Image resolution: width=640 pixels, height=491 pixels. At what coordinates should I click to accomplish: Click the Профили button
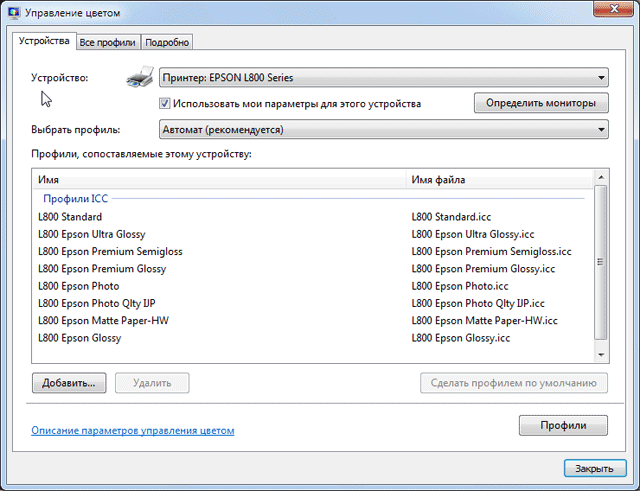pos(563,425)
